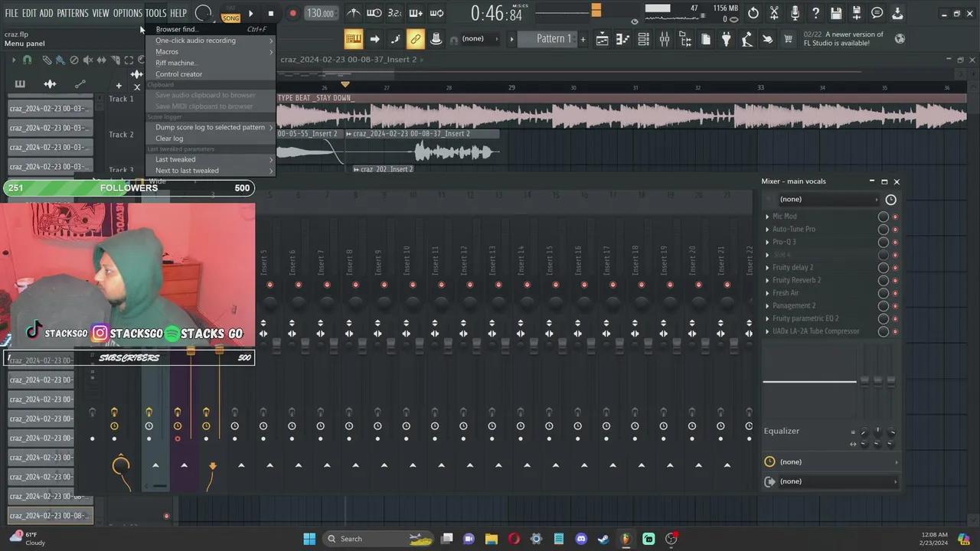Open the Playlist view icon
The height and width of the screenshot is (551, 980).
click(603, 39)
